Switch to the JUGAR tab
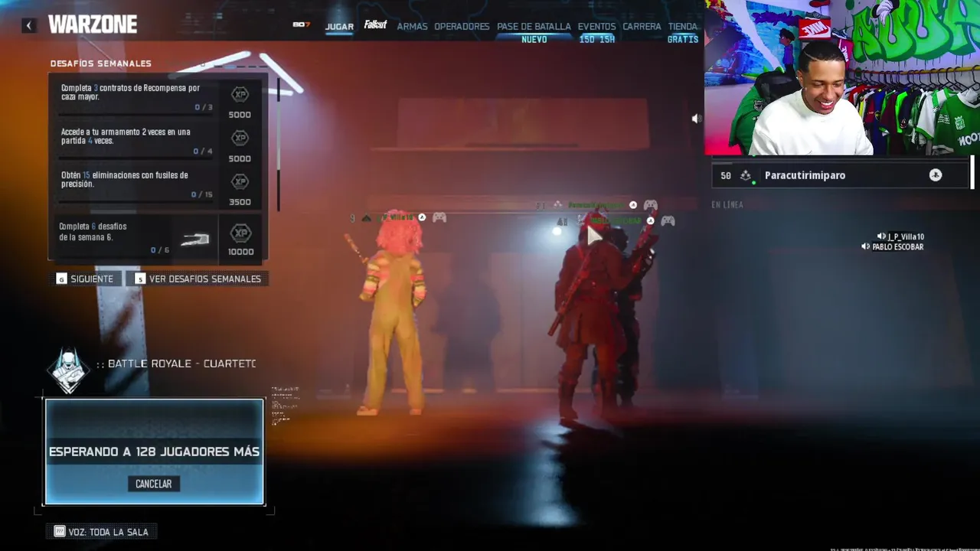Screen dimensions: 980x551 (339, 27)
